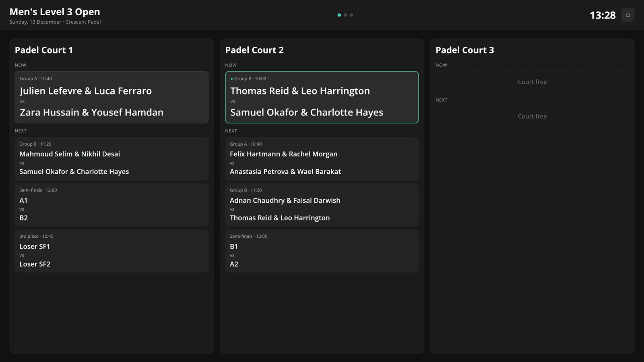Click "Samuel Okafor & Charlotte Hayes" on Court 1

74,172
